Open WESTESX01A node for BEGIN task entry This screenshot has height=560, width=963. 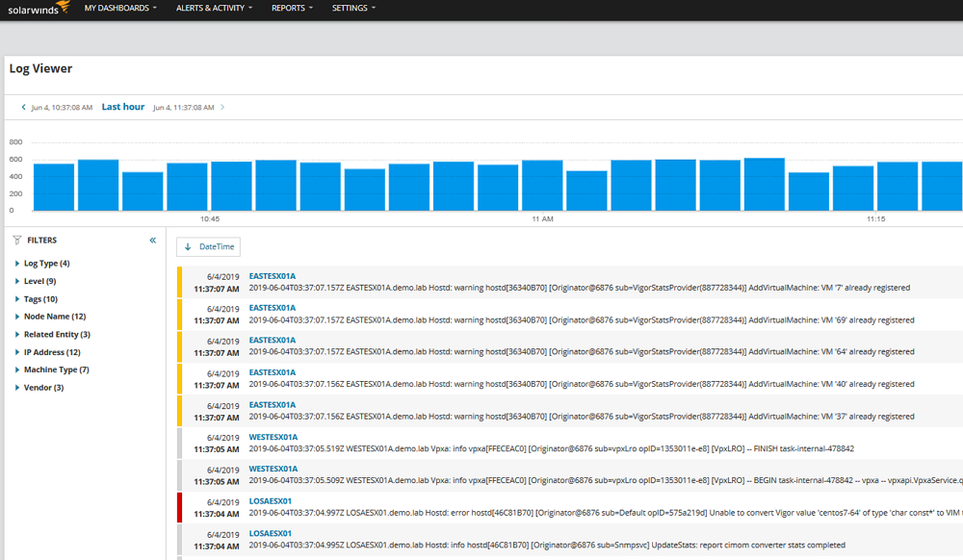click(273, 469)
